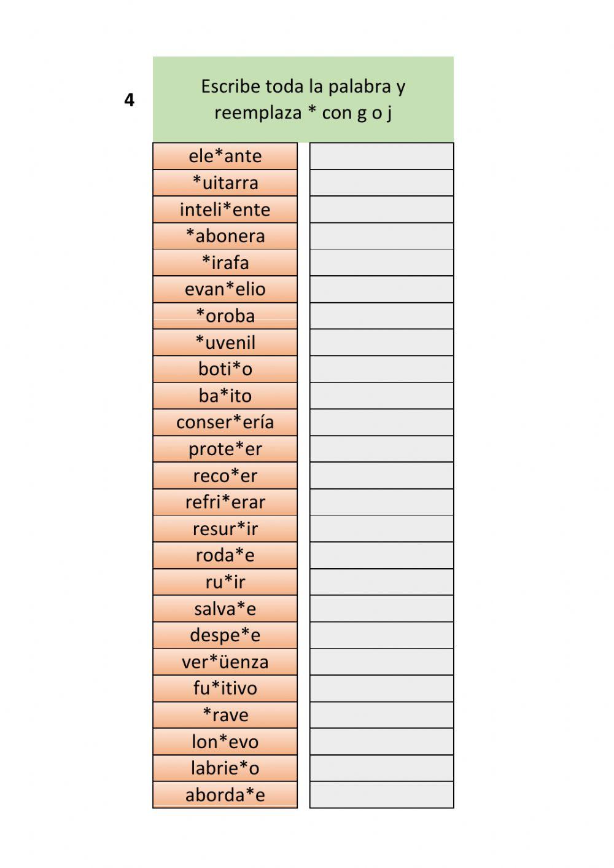Screen dimensions: 614x868
Task: Click the orange ba*ito word cell
Action: 225,396
